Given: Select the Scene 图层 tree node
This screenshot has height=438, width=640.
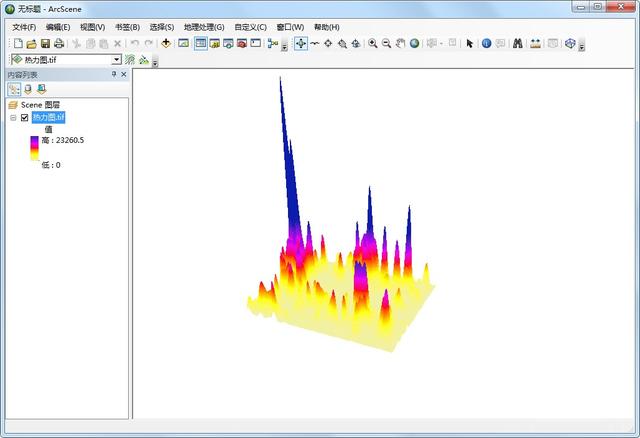Looking at the screenshot, I should click(x=42, y=104).
